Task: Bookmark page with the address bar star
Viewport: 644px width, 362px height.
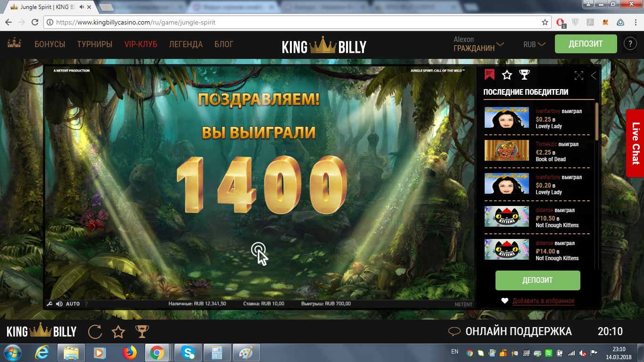Action: 545,22
